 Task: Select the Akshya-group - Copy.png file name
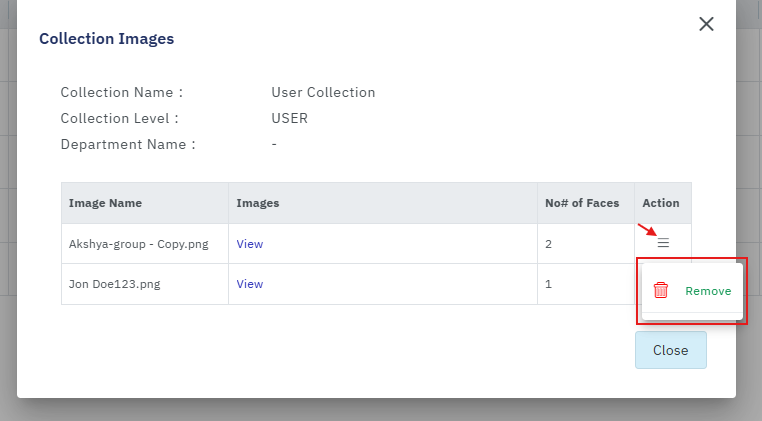[138, 244]
